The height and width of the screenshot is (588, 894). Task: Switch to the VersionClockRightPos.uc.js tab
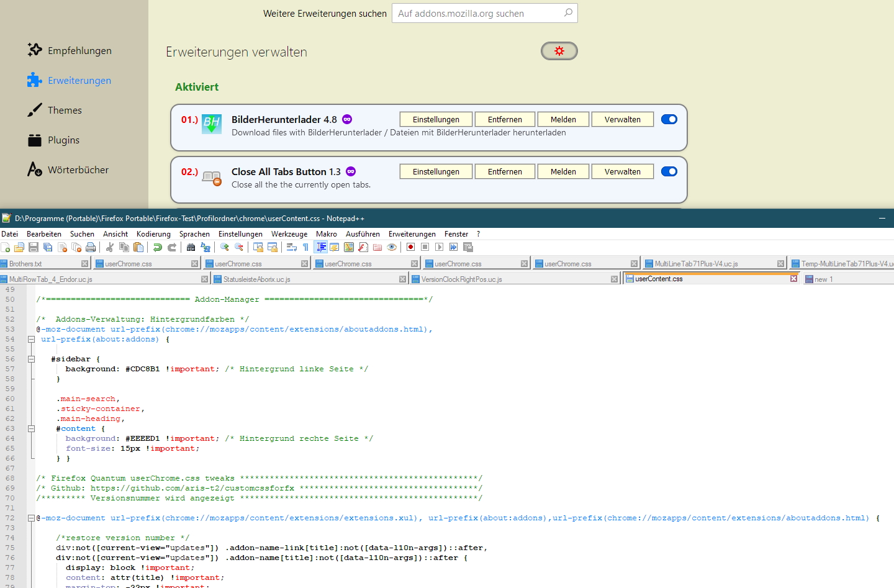click(461, 279)
